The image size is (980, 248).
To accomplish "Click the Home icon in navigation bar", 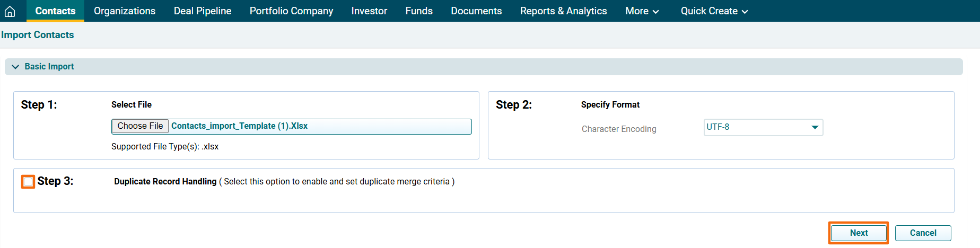I will click(10, 11).
